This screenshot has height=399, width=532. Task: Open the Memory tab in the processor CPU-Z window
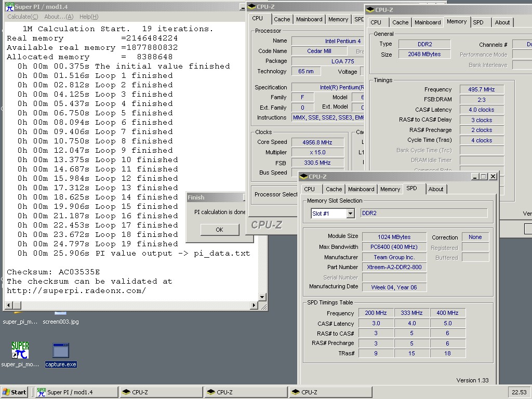pyautogui.click(x=338, y=19)
